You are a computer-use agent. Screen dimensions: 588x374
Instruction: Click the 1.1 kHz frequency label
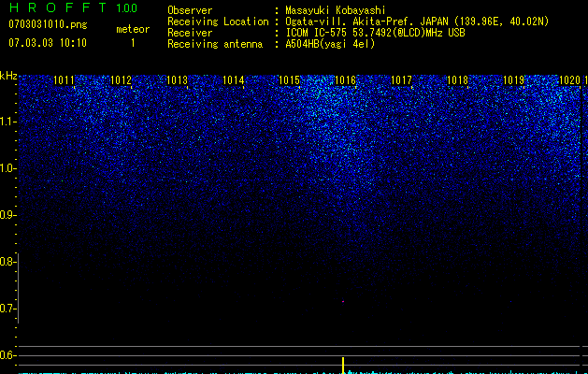click(7, 122)
